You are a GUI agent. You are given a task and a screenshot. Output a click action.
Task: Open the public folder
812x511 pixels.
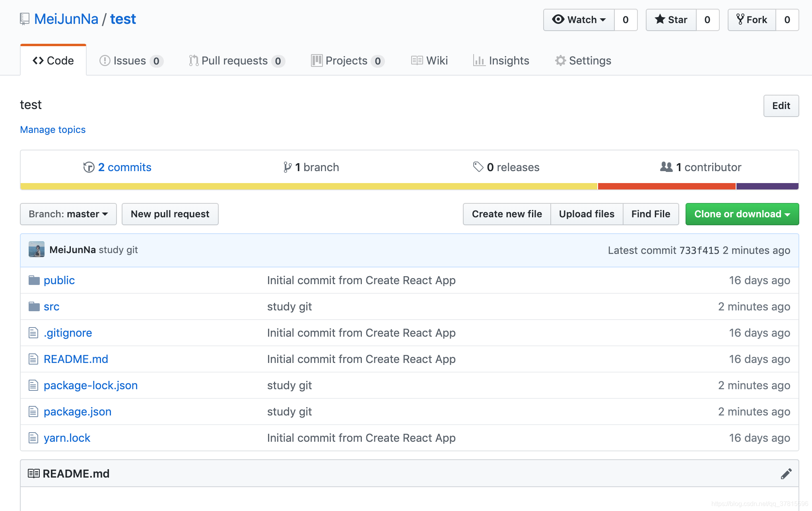59,280
